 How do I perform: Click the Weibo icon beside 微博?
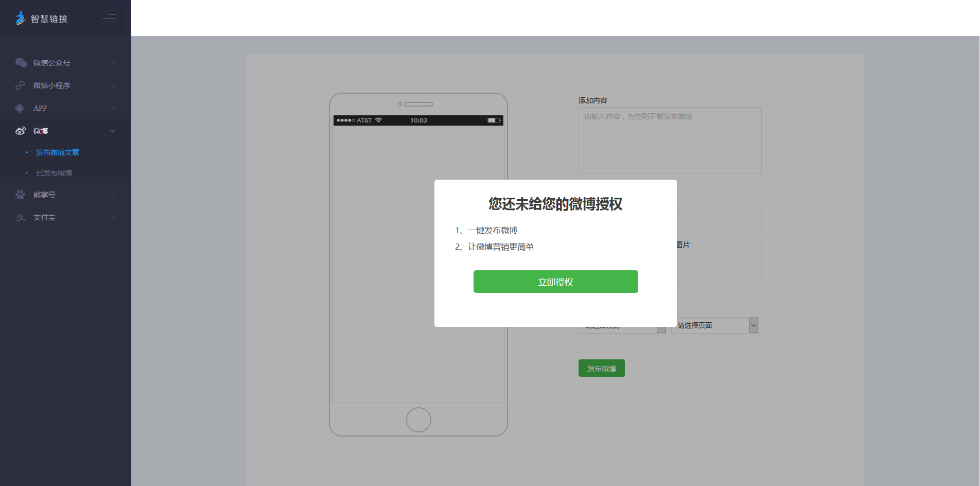pyautogui.click(x=20, y=131)
